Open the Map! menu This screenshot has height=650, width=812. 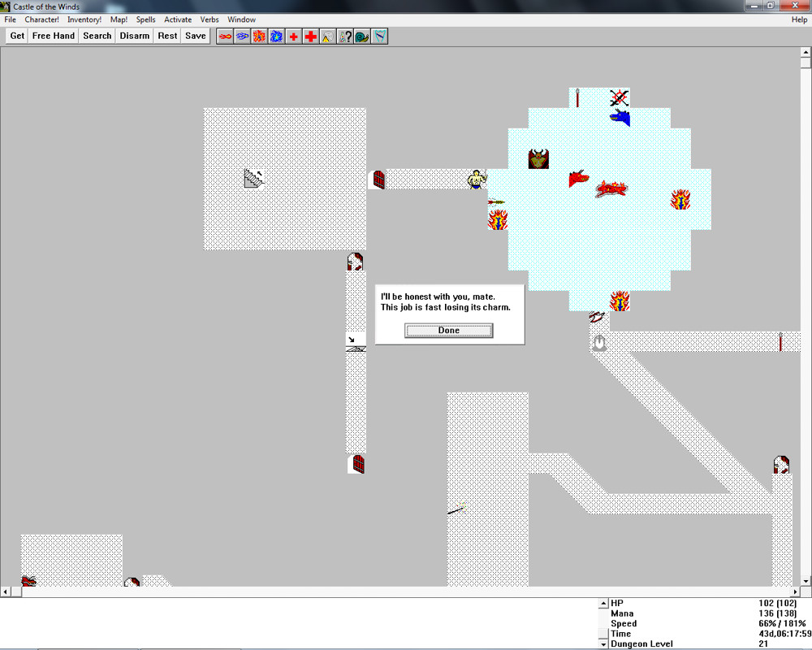point(119,19)
